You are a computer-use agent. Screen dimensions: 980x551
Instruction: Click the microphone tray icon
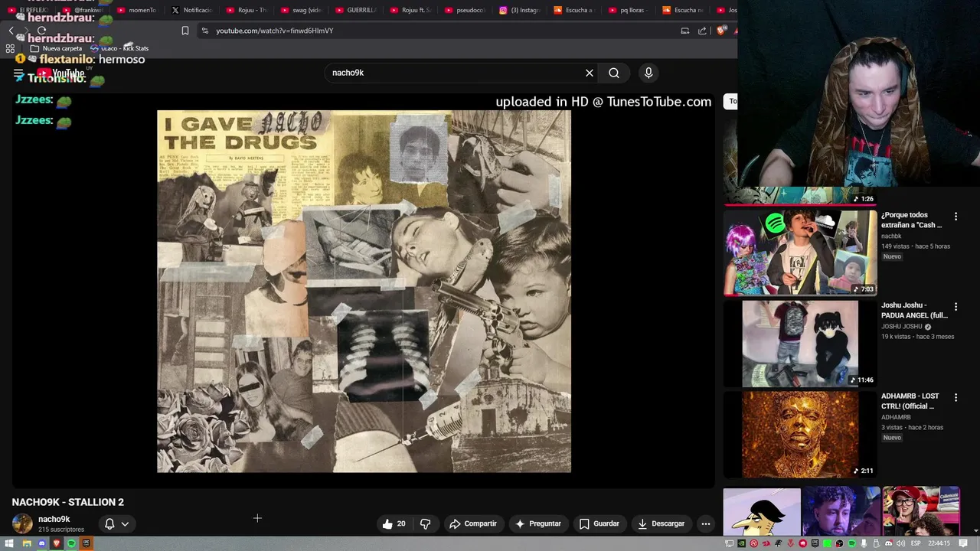pyautogui.click(x=864, y=543)
